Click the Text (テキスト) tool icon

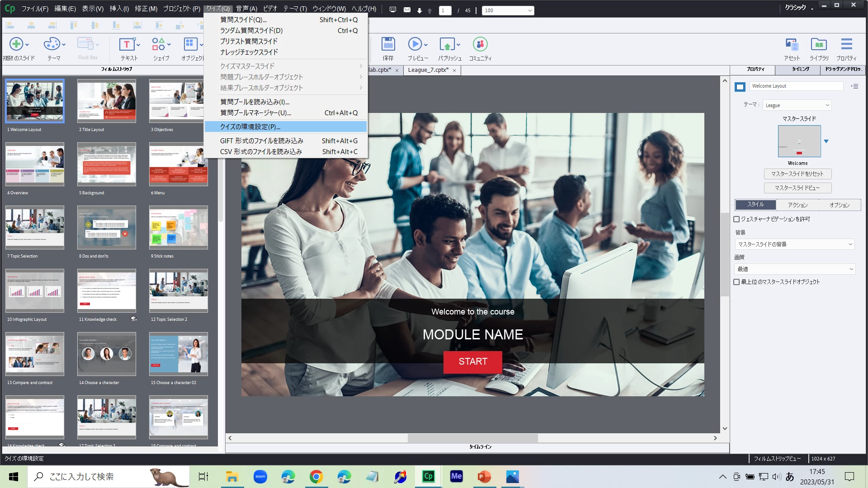tap(127, 45)
